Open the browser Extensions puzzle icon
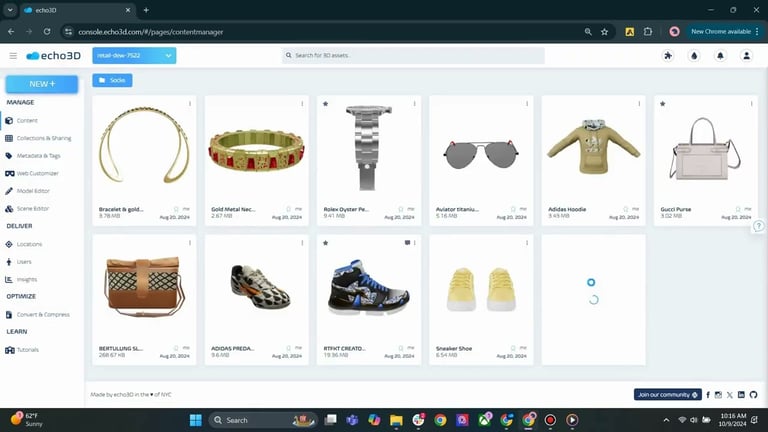This screenshot has width=768, height=432. point(648,32)
